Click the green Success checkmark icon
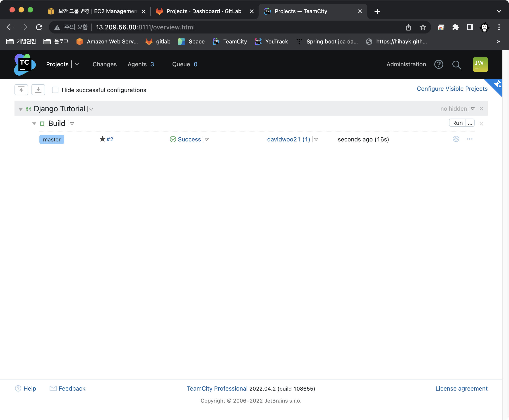This screenshot has width=509, height=420. [173, 139]
